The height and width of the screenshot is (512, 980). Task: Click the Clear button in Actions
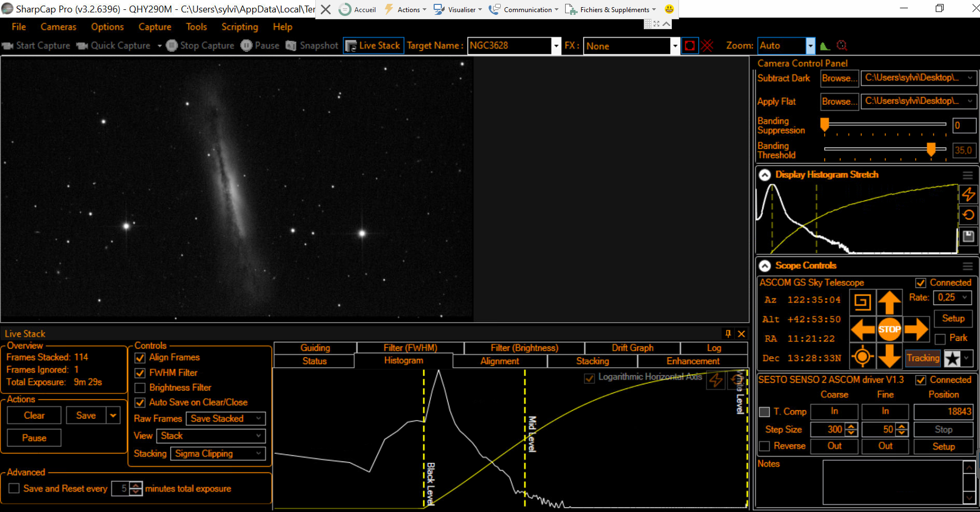(34, 416)
